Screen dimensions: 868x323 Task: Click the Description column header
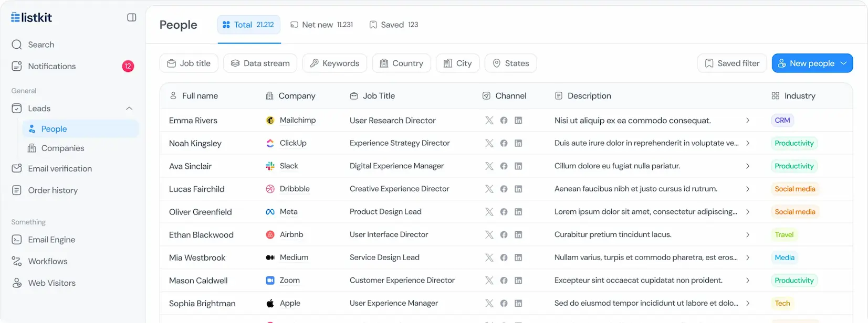click(x=583, y=96)
